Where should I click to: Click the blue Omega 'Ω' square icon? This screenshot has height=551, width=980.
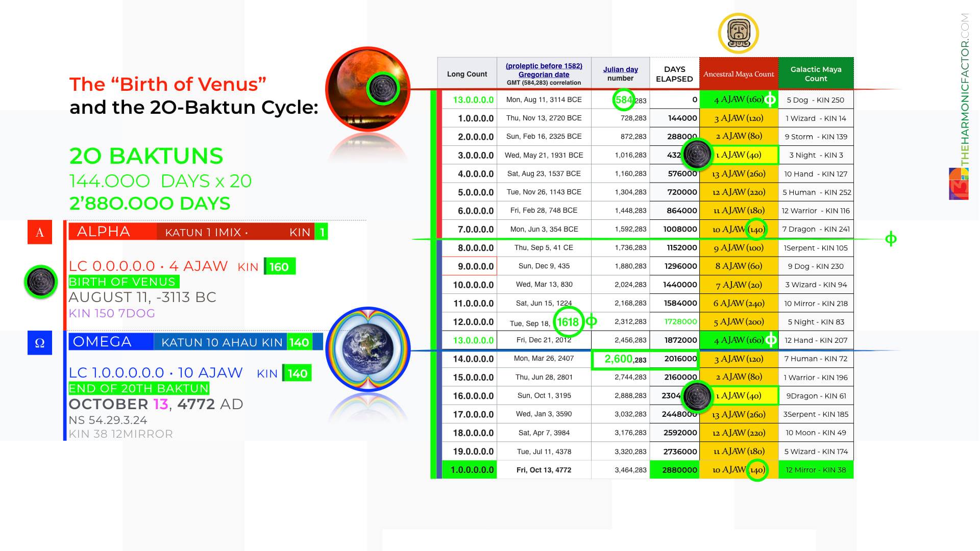tap(40, 343)
